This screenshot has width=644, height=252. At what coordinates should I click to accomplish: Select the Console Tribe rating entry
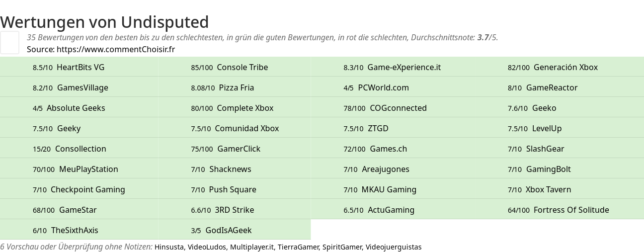click(242, 67)
